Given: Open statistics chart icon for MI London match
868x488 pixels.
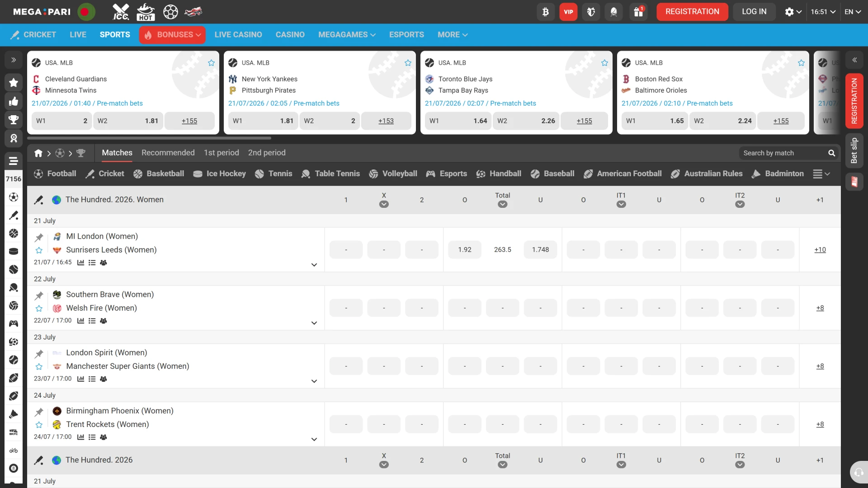Looking at the screenshot, I should point(80,263).
